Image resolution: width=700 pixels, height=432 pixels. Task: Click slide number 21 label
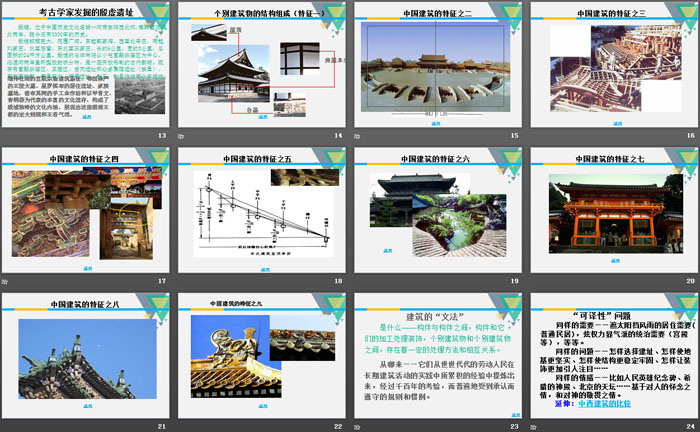click(x=162, y=426)
